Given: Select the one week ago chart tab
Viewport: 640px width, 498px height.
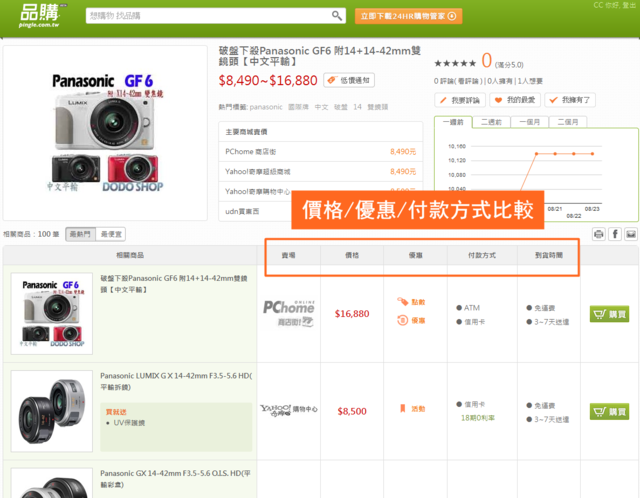Looking at the screenshot, I should click(x=453, y=122).
